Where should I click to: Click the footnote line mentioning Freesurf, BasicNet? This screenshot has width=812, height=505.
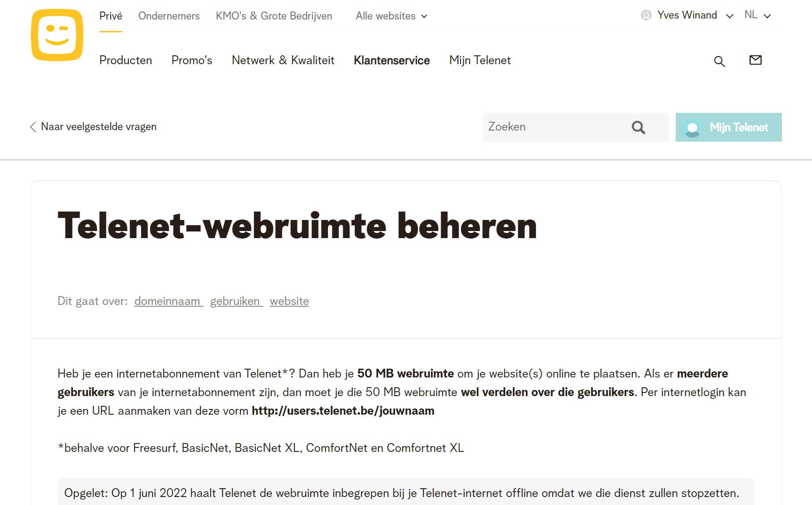pos(261,448)
